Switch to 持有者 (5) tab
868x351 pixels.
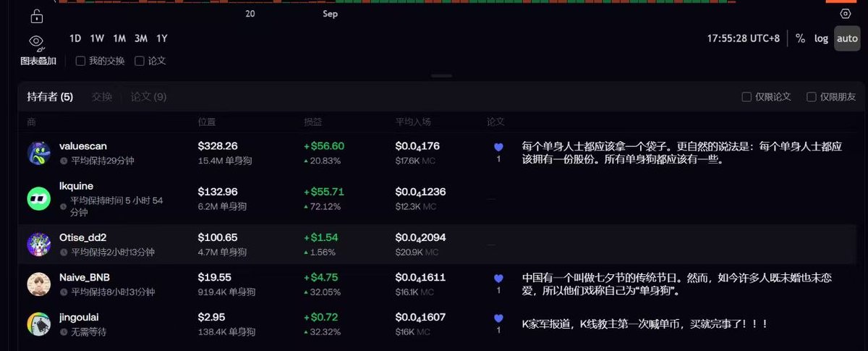[50, 96]
